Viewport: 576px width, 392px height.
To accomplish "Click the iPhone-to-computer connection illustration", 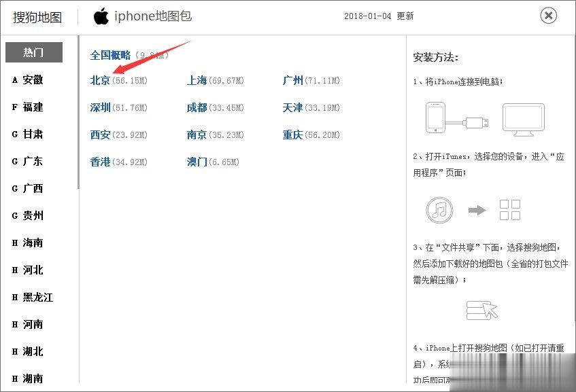I will 457,118.
